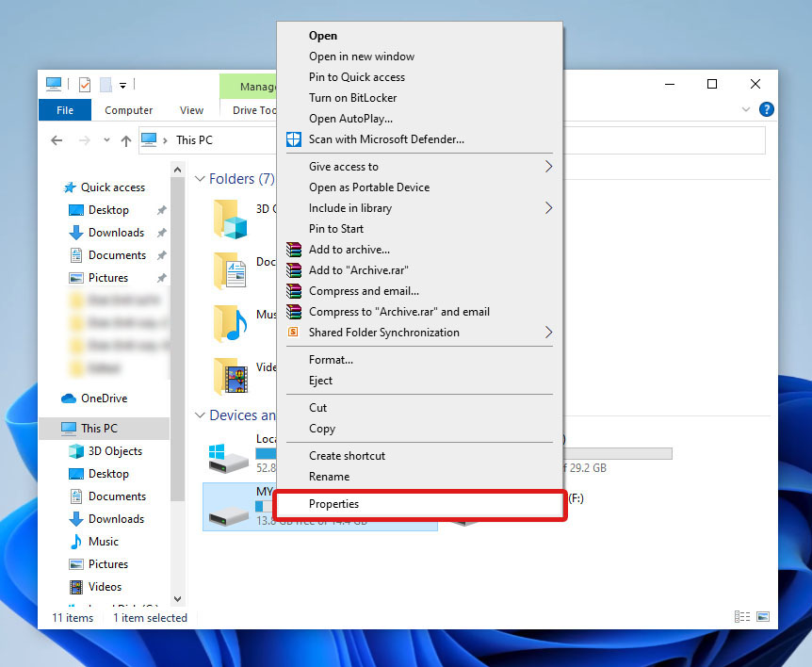
Task: Expand the Give access to submenu
Action: 548,167
